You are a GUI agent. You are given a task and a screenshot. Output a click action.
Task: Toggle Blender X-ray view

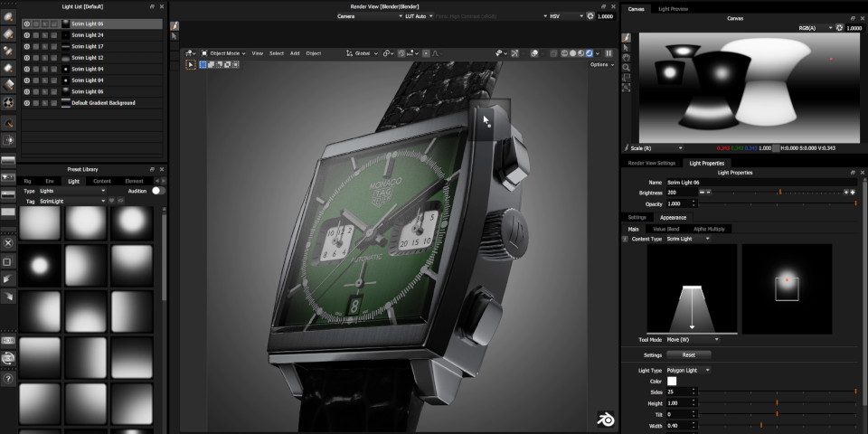pyautogui.click(x=553, y=53)
